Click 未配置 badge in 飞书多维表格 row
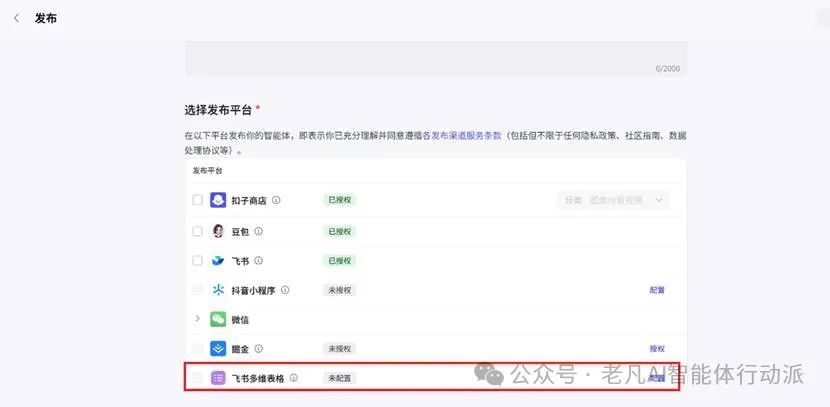Image resolution: width=830 pixels, height=407 pixels. click(x=339, y=378)
